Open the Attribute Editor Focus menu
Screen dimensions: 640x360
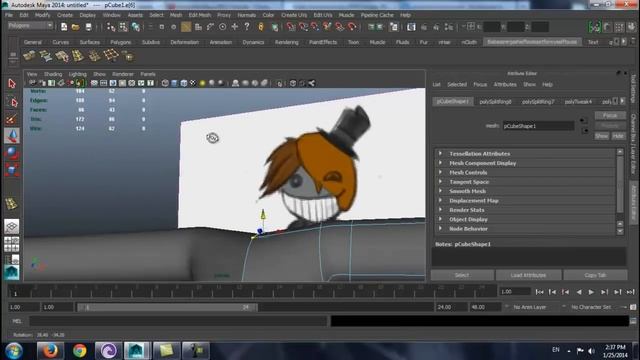click(x=480, y=84)
